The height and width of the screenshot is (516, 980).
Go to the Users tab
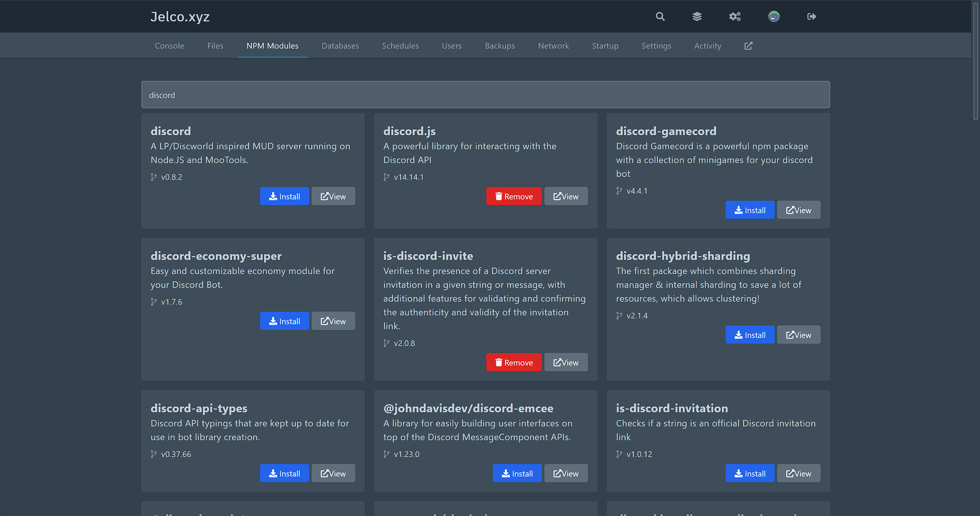click(452, 46)
